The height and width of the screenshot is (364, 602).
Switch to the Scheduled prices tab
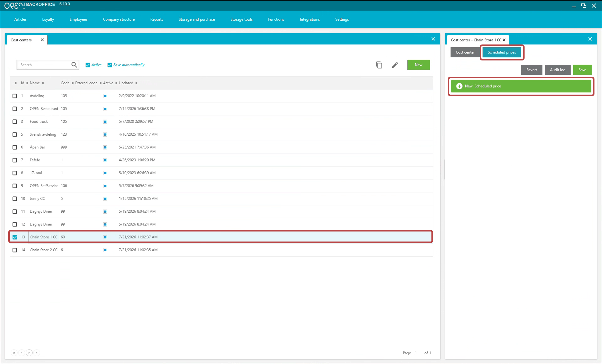502,52
